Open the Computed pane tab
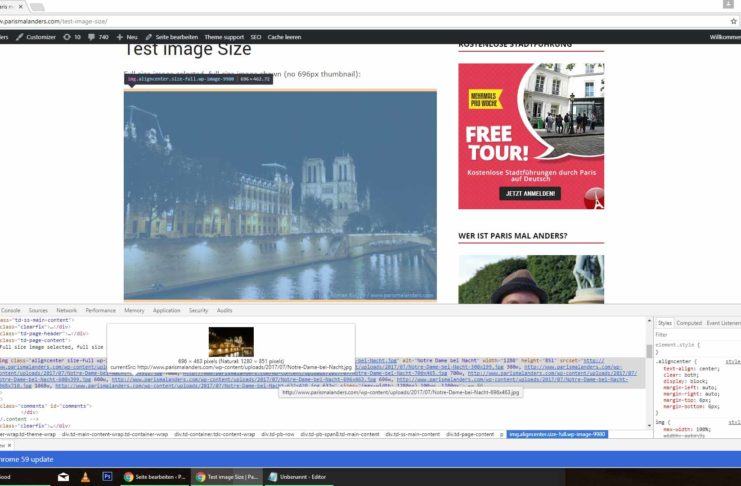The height and width of the screenshot is (486, 741). (x=689, y=323)
